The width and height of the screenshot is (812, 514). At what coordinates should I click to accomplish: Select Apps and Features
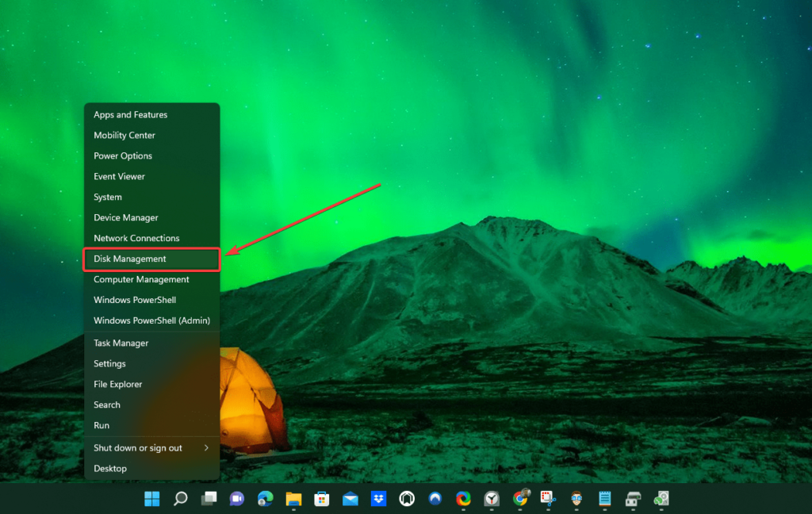(x=131, y=115)
